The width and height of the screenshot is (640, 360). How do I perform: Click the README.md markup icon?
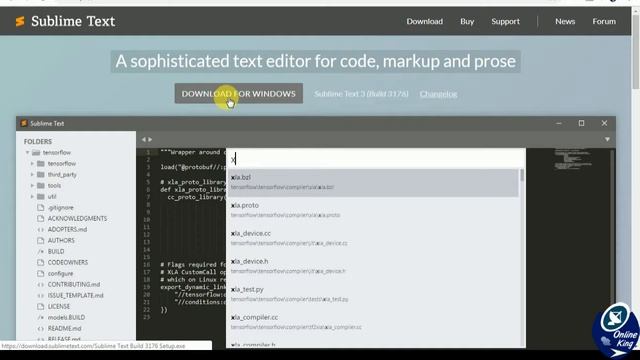click(x=40, y=329)
